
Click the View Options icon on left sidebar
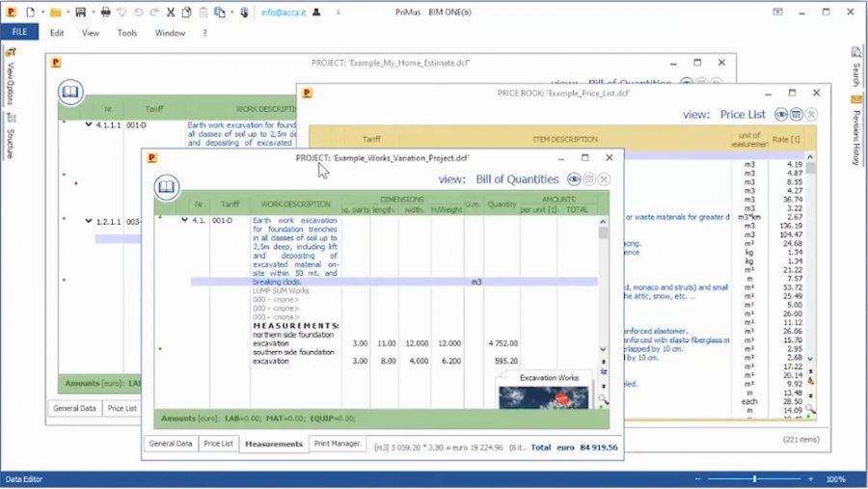pos(11,52)
